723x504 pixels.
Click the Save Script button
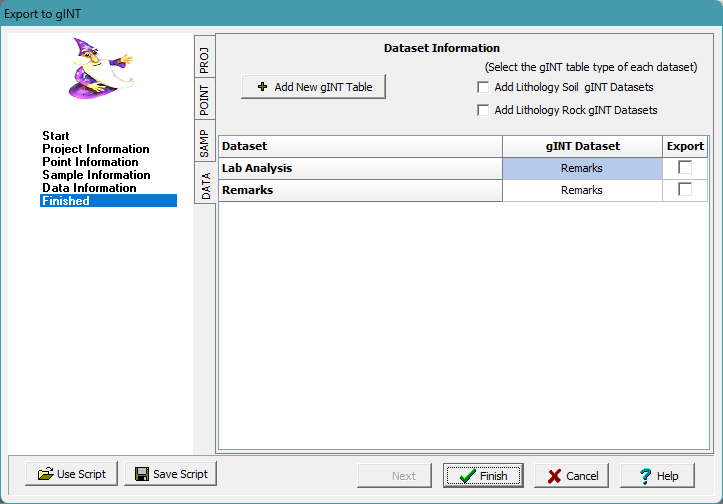(x=170, y=474)
